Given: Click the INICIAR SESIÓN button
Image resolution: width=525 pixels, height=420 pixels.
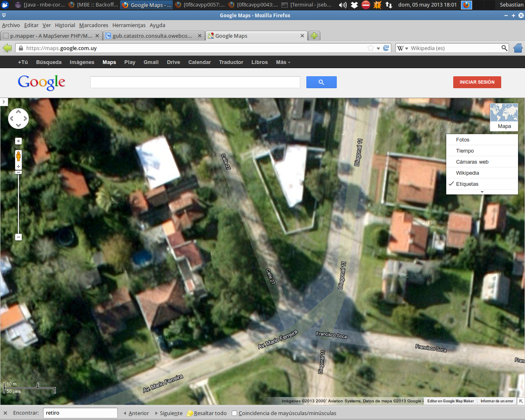Looking at the screenshot, I should pyautogui.click(x=477, y=82).
